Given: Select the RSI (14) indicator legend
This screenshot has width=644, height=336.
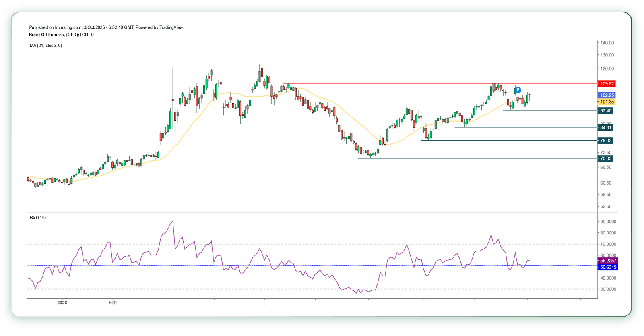Looking at the screenshot, I should [x=38, y=218].
